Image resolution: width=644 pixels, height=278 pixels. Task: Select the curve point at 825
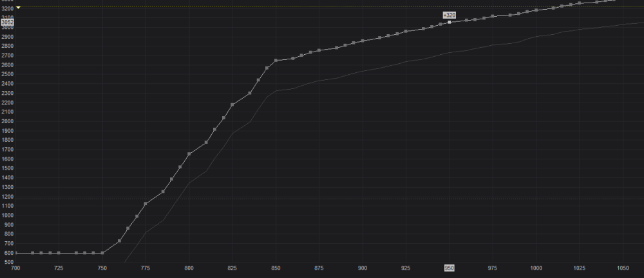(x=232, y=104)
